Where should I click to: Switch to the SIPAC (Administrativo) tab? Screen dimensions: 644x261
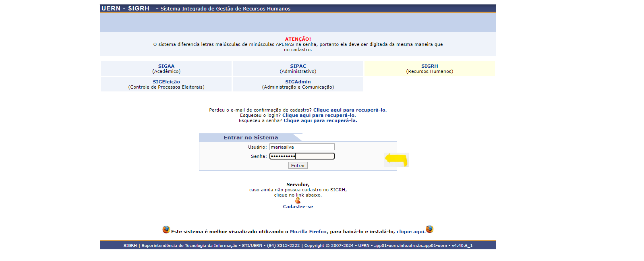298,68
